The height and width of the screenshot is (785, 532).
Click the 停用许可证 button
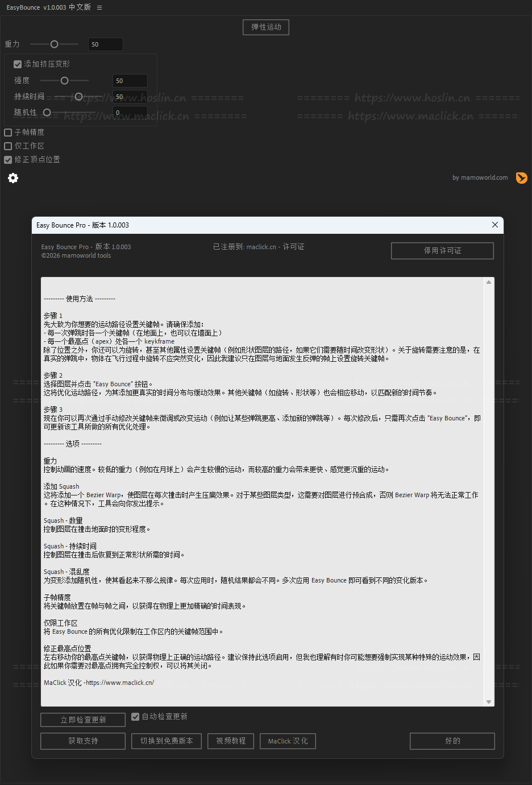tap(442, 251)
